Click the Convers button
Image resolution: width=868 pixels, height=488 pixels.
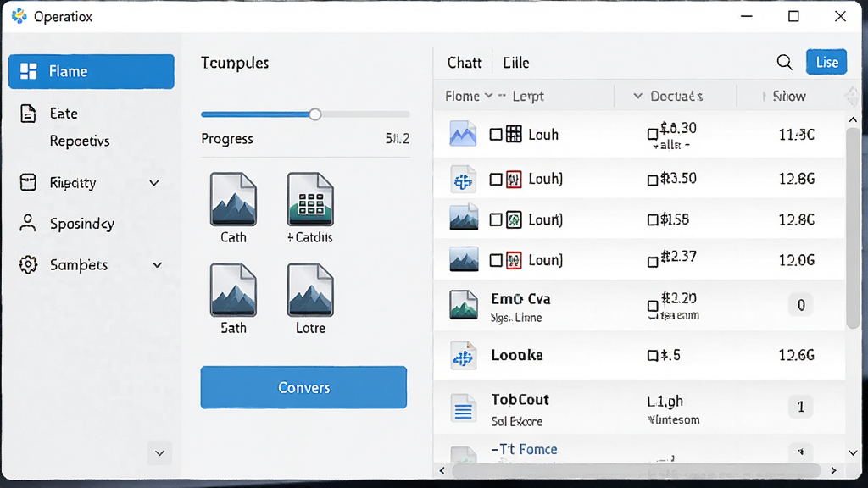(304, 387)
